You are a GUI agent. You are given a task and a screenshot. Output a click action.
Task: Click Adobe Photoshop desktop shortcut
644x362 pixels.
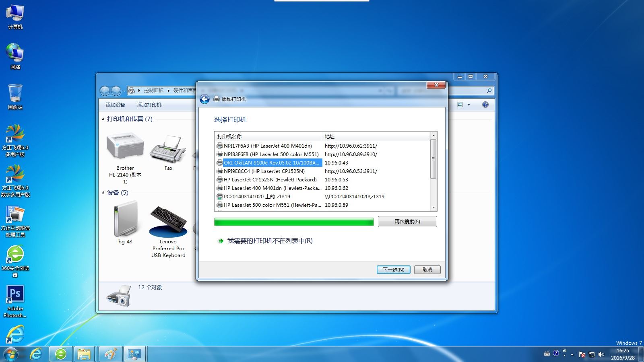(15, 301)
